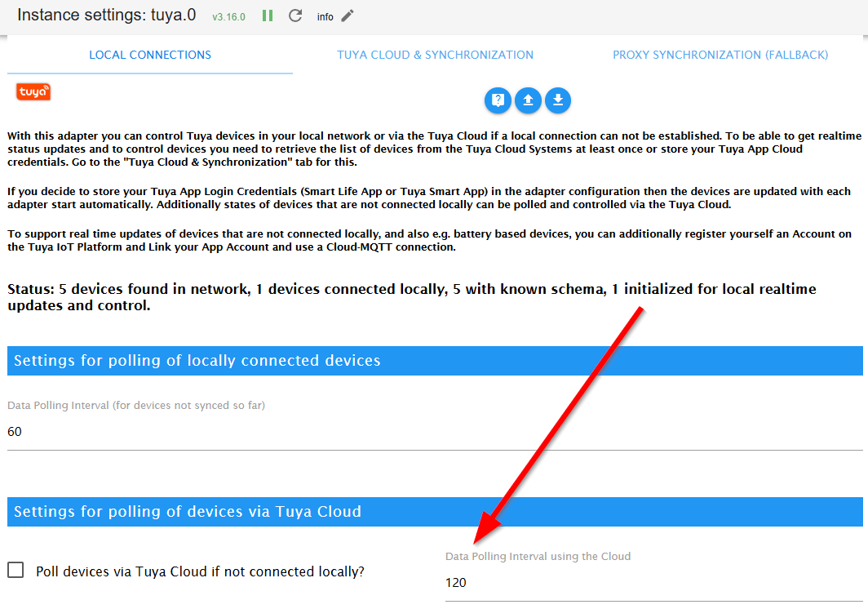Click the orange Tuya logo
The image size is (868, 609).
(x=33, y=92)
